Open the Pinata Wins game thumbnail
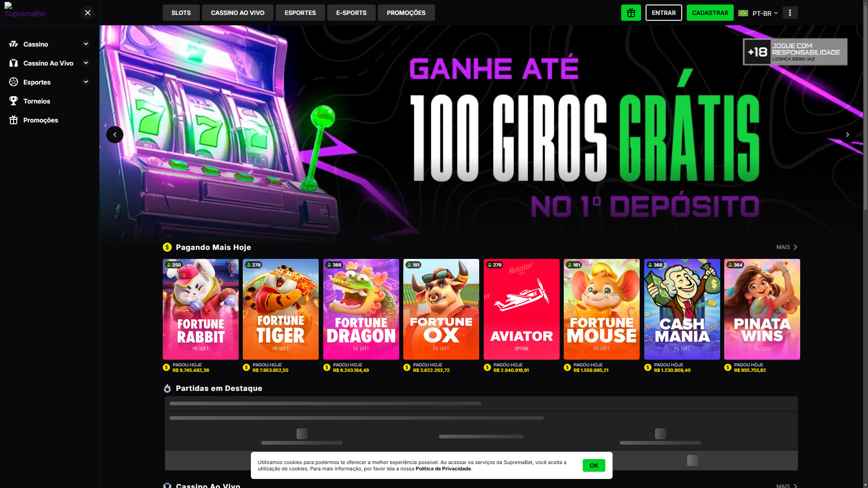Viewport: 868px width, 488px height. pos(762,309)
